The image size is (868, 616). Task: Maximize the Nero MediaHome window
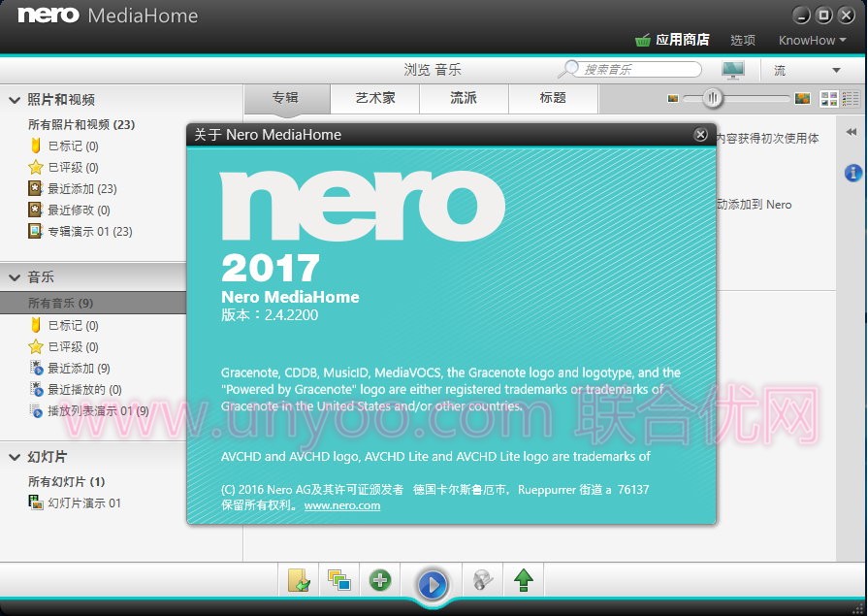tap(823, 16)
